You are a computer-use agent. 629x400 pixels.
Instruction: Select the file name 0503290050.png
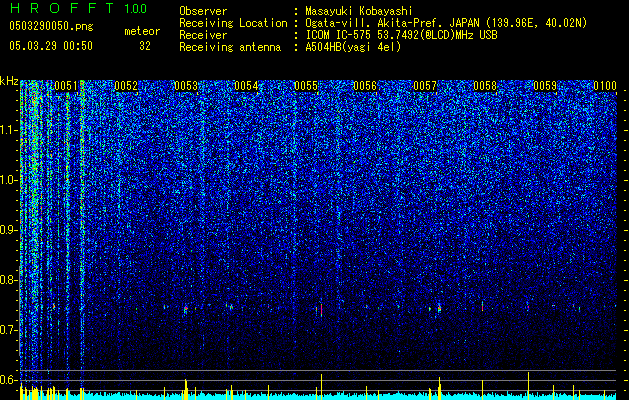[51, 26]
